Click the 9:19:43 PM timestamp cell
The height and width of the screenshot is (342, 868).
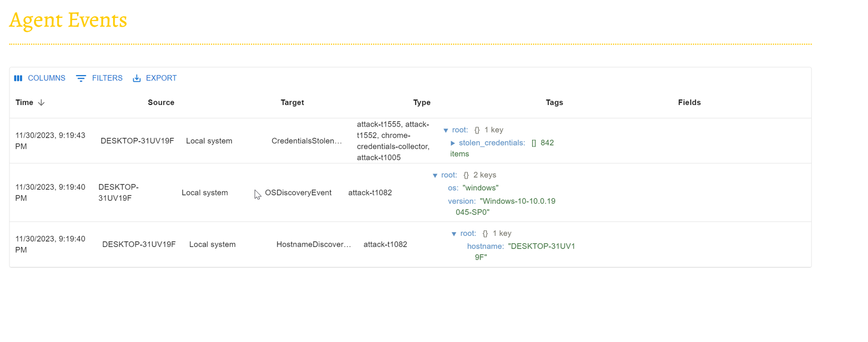coord(50,141)
